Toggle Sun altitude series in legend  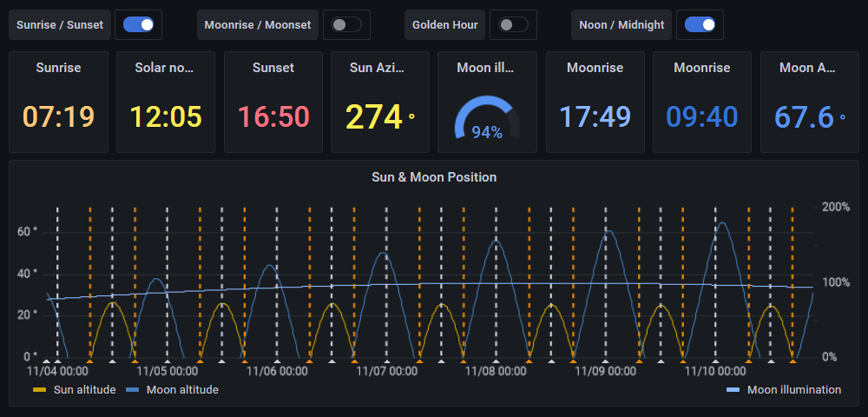coord(84,390)
